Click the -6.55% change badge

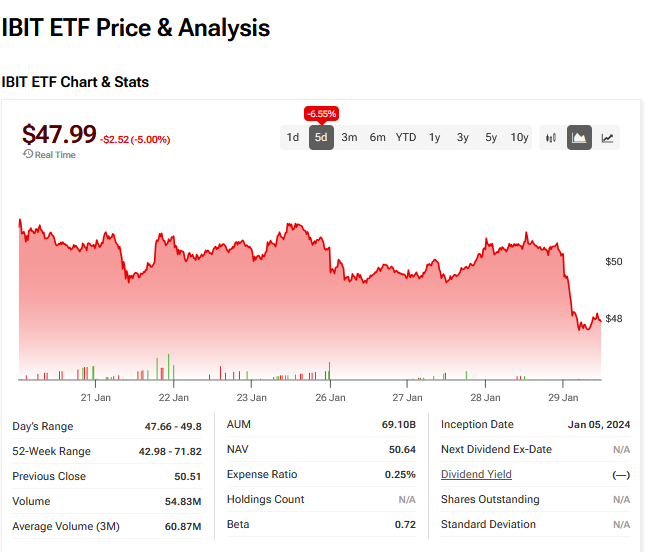coord(322,114)
